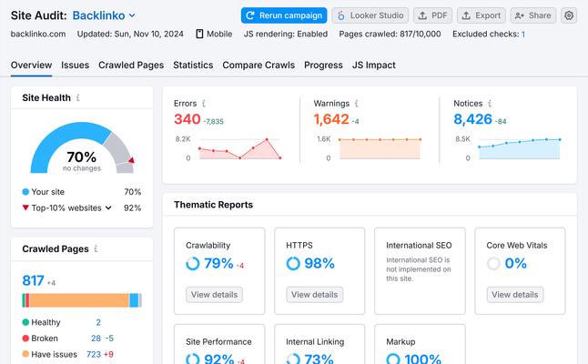Click the Errors trend chart
The width and height of the screenshot is (588, 364).
240,149
